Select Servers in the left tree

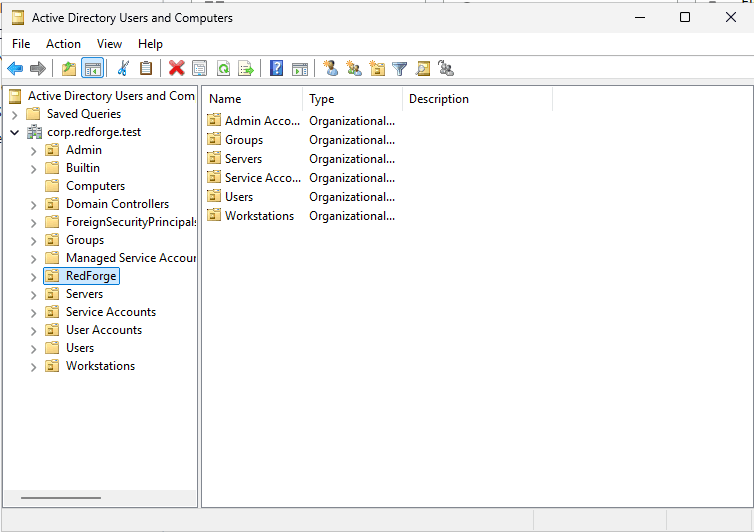tap(84, 293)
